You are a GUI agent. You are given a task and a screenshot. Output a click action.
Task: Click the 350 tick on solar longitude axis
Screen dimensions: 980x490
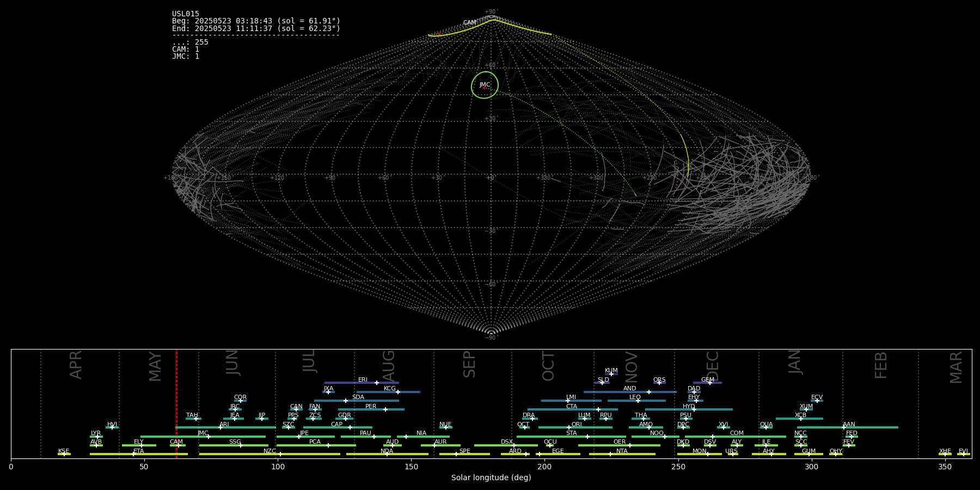(x=945, y=467)
